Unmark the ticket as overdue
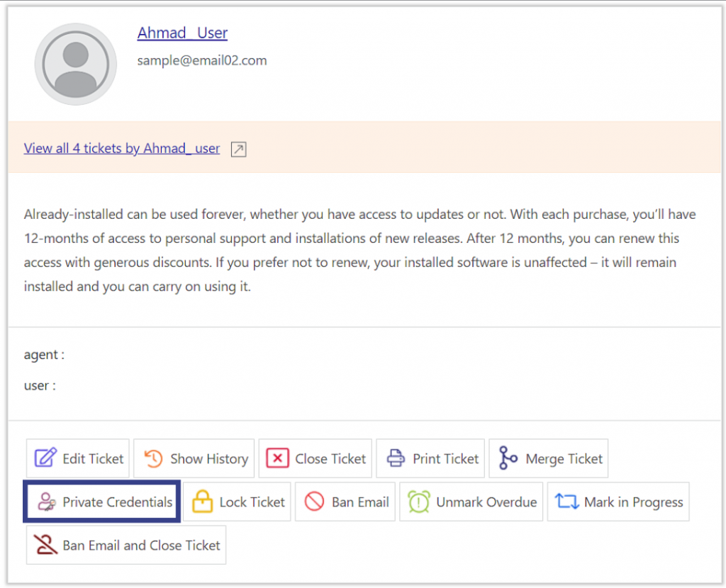726x588 pixels. [471, 502]
